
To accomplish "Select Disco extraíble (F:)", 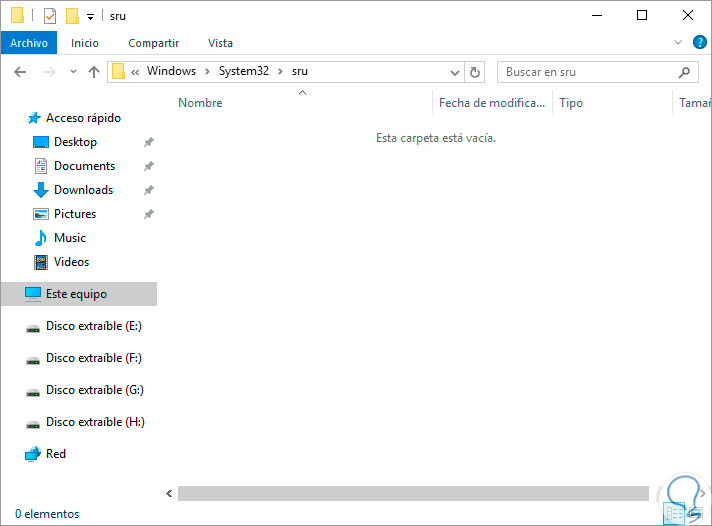I will tap(94, 358).
